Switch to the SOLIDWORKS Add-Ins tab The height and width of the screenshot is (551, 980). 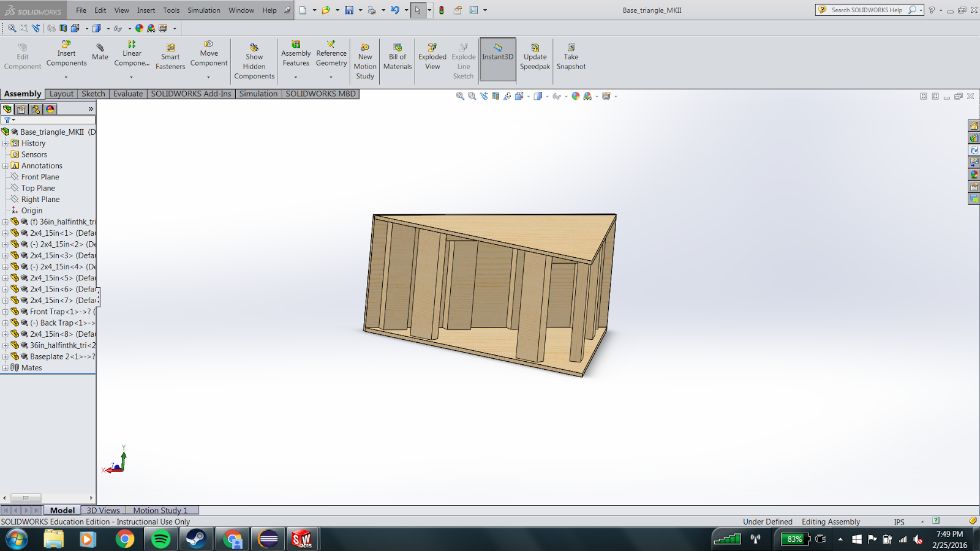(191, 94)
